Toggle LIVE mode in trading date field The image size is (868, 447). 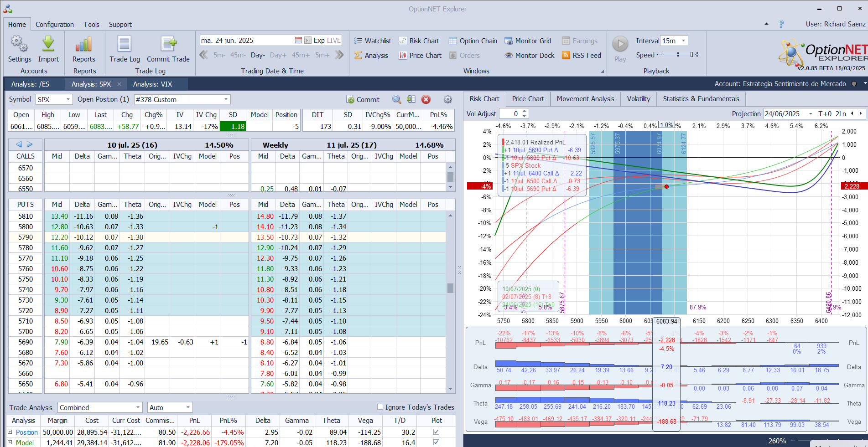334,40
